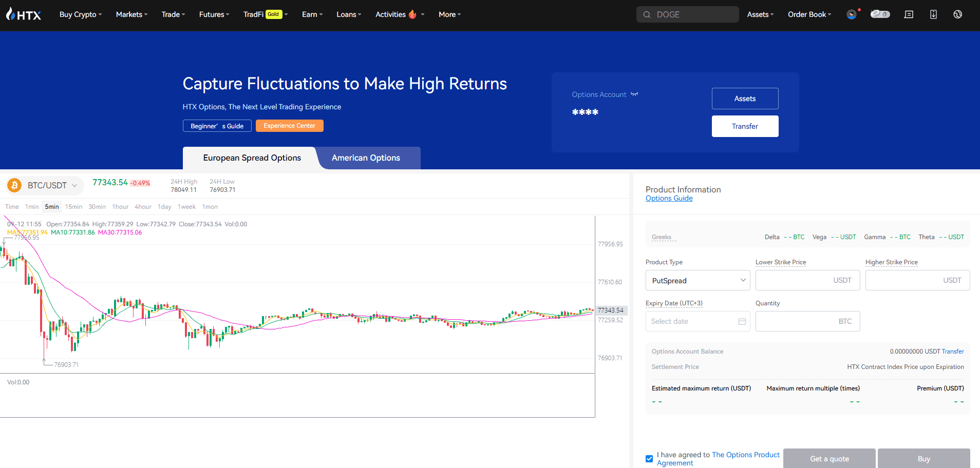The height and width of the screenshot is (468, 980).
Task: Go to the HTX home logo
Action: 24,14
